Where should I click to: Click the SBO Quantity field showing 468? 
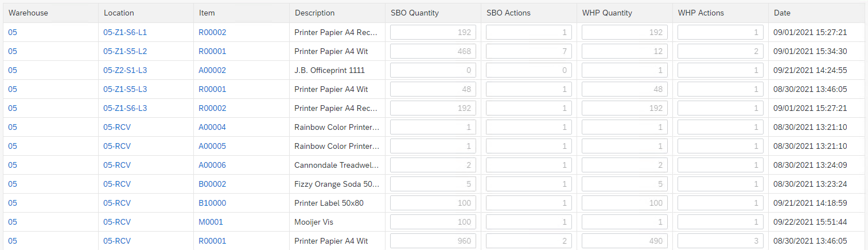tap(433, 52)
